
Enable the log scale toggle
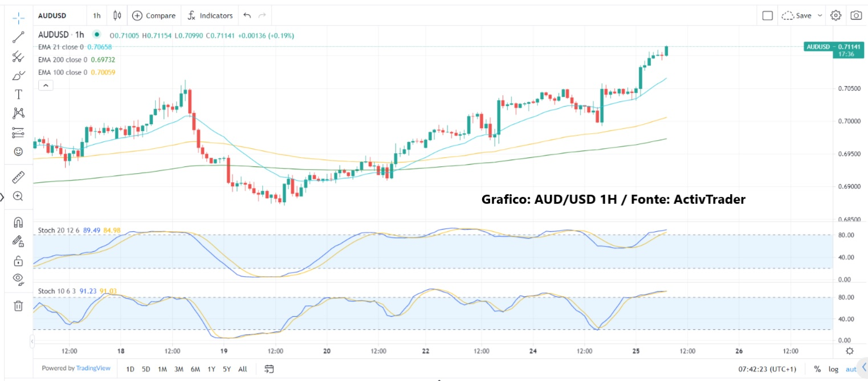(x=833, y=369)
